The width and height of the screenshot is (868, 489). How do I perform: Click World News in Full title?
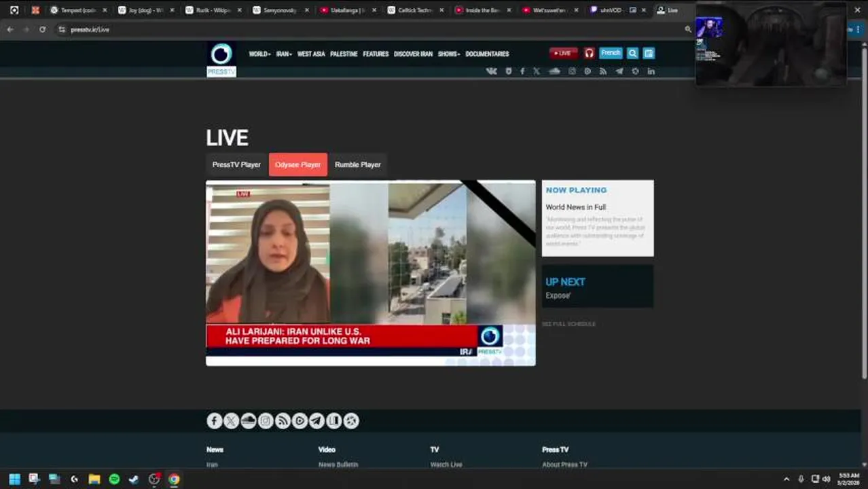(x=576, y=207)
